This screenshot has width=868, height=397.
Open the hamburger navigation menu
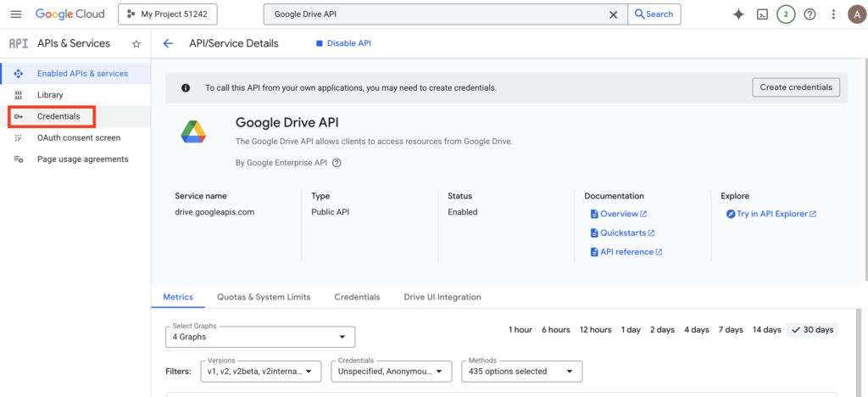[x=16, y=14]
